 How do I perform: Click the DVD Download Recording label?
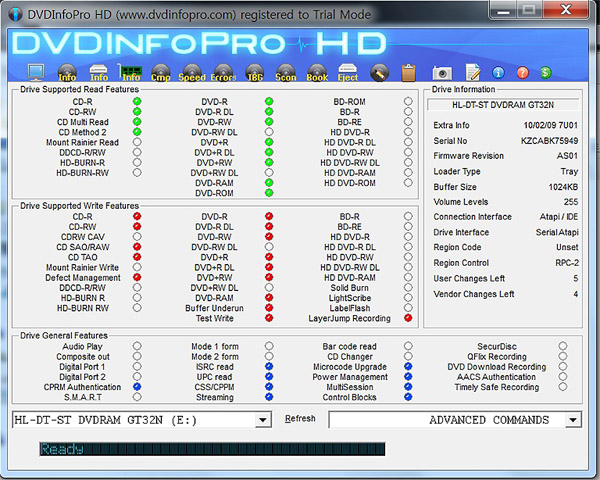pos(497,367)
